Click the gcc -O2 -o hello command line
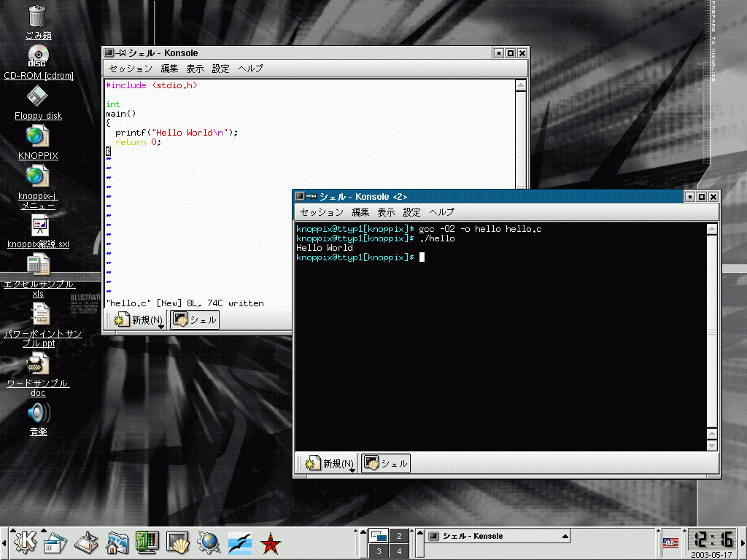 pos(480,229)
